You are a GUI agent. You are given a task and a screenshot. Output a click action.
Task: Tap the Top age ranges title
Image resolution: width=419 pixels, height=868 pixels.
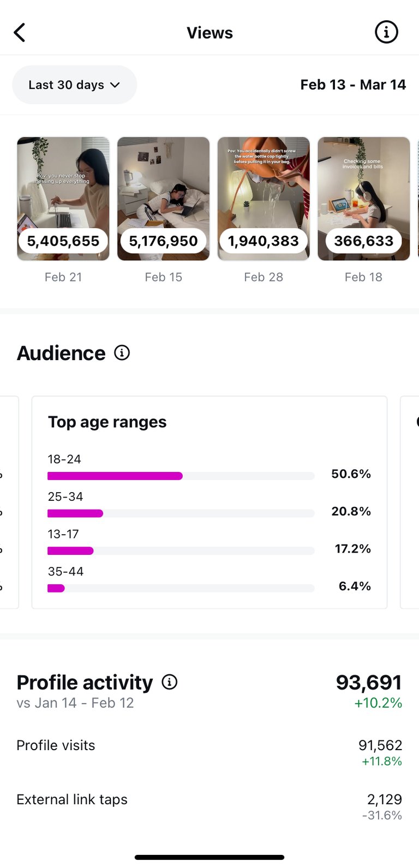point(107,422)
